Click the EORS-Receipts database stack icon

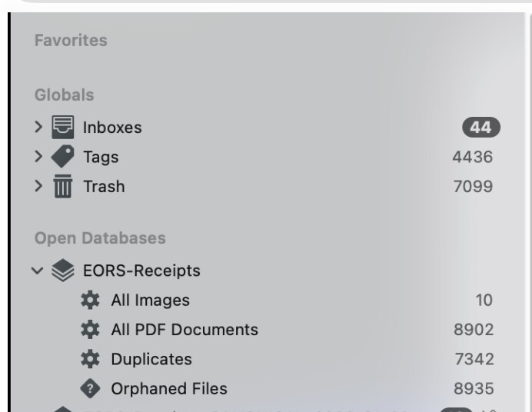[63, 271]
